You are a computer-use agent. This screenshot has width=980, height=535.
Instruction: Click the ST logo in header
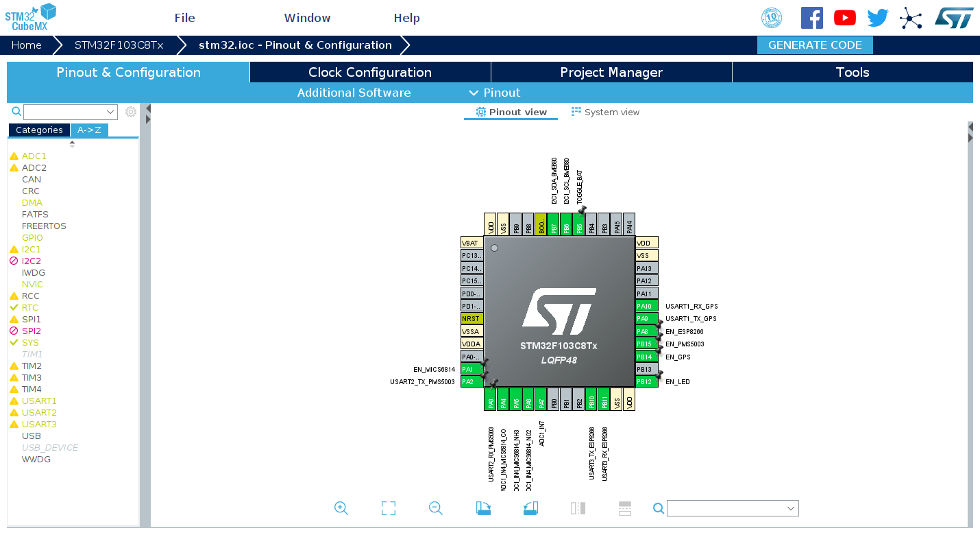click(x=954, y=18)
